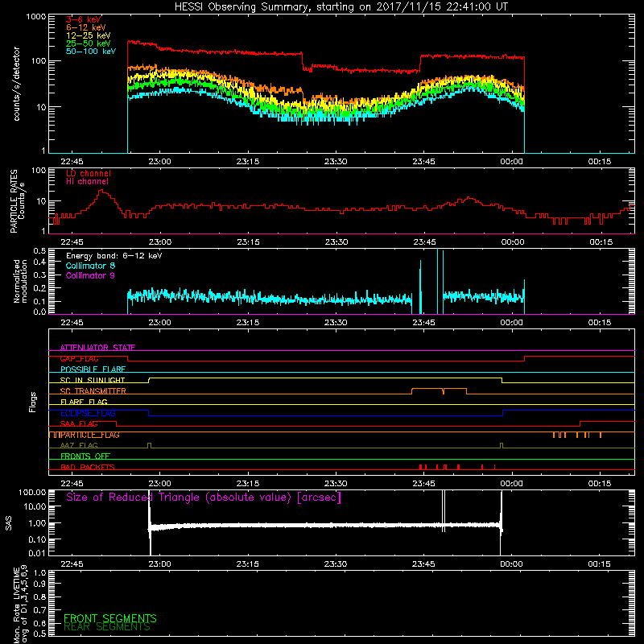The height and width of the screenshot is (644, 644).
Task: Click the POSSIBLE_FLARE flag label
Action: (x=93, y=369)
